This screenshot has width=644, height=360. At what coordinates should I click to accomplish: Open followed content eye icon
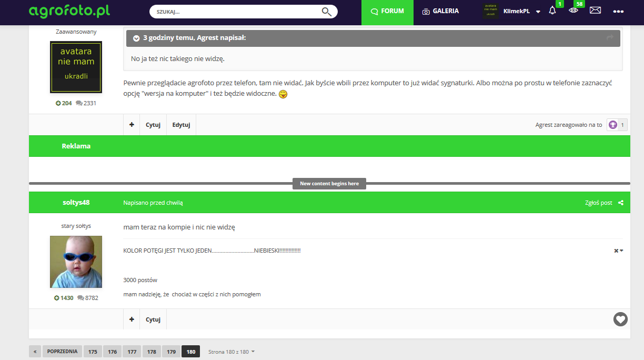click(x=573, y=11)
